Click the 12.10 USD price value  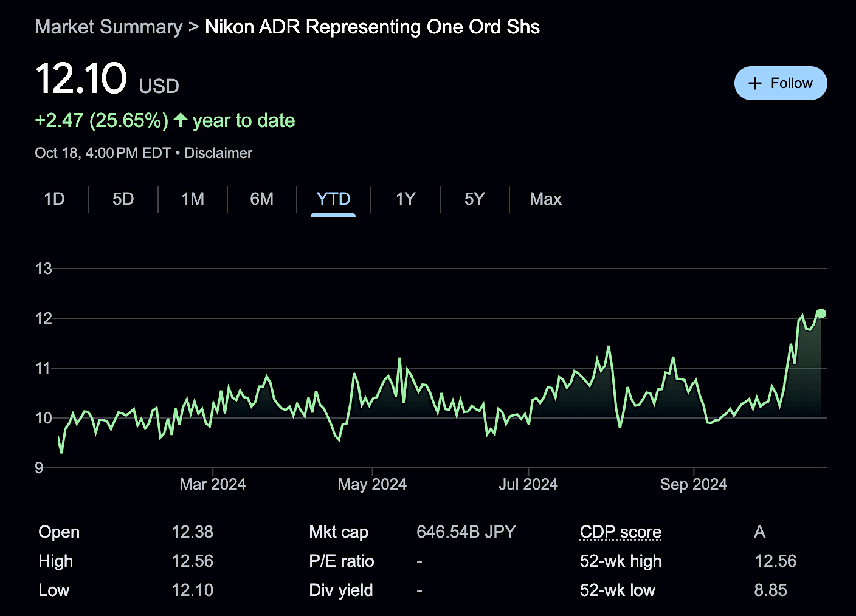(81, 79)
